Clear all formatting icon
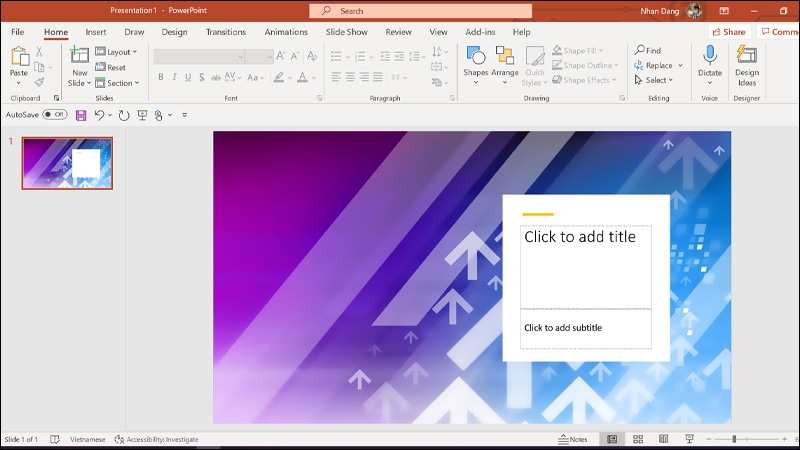 click(x=312, y=56)
